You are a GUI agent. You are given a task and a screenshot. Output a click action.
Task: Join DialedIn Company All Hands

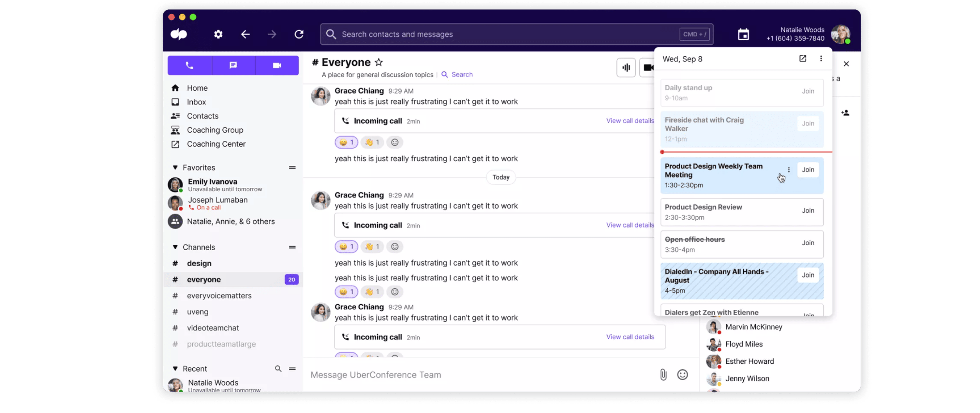808,275
